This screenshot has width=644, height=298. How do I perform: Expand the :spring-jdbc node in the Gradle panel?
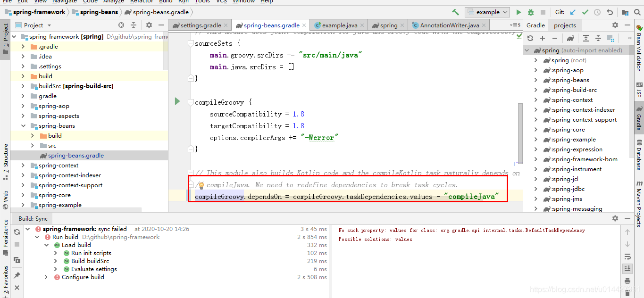click(x=536, y=189)
